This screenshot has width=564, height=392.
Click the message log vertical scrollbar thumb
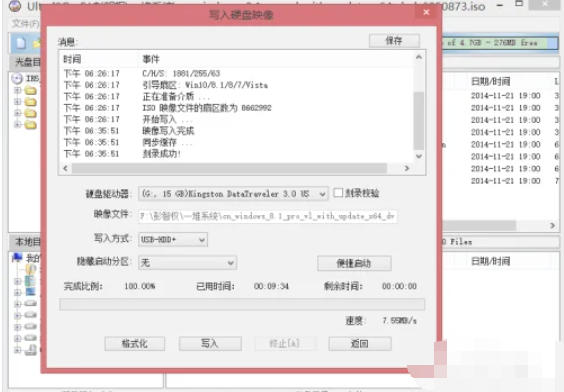tap(419, 120)
